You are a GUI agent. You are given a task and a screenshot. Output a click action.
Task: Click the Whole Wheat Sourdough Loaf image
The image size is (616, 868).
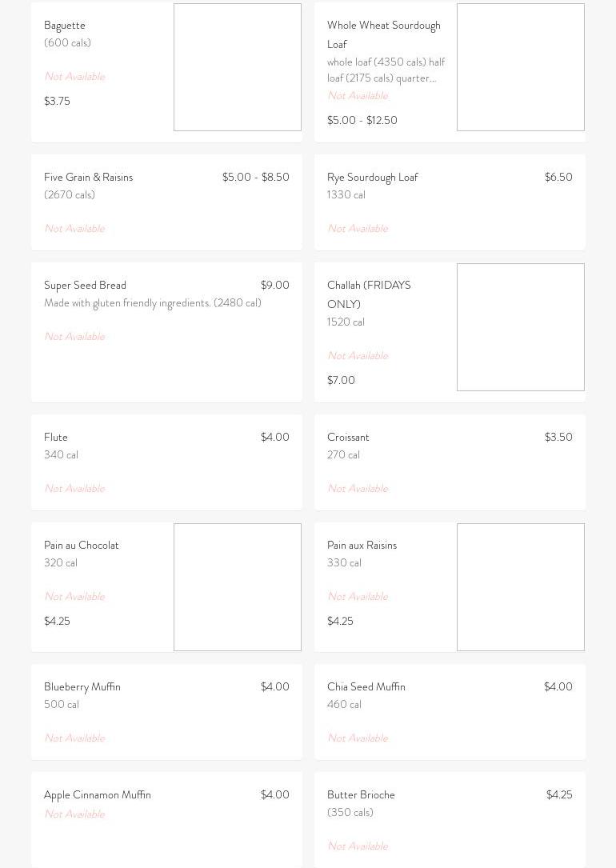[x=521, y=67]
